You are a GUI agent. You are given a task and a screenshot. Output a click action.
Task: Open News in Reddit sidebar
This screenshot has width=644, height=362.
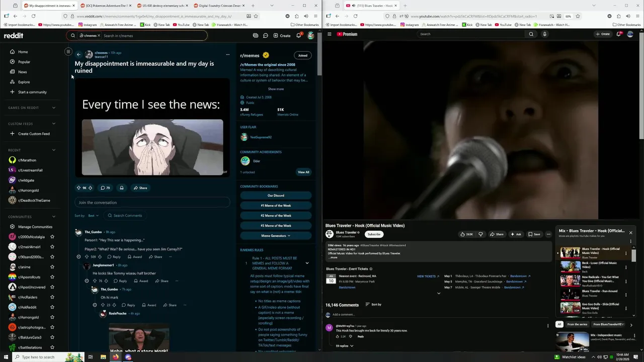[23, 72]
